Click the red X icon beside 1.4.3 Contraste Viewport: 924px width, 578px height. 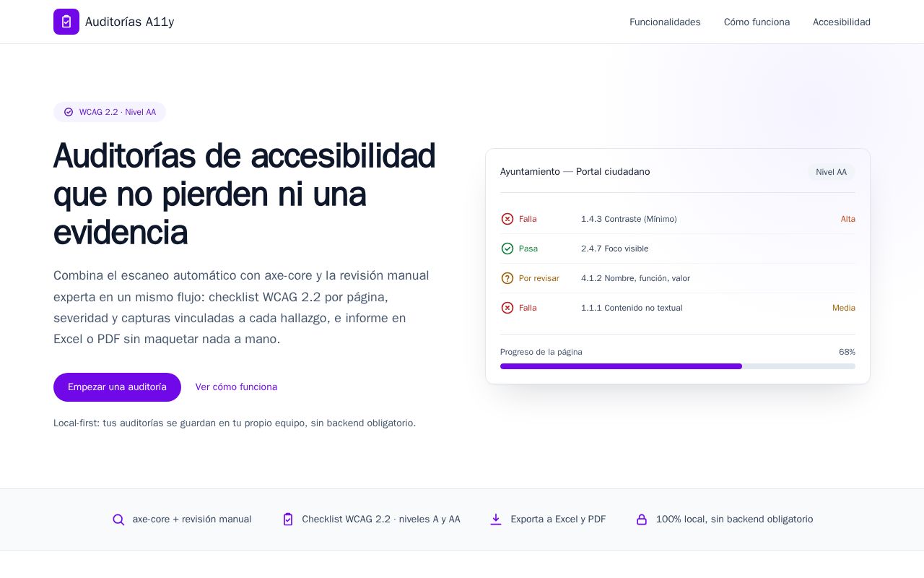click(507, 219)
